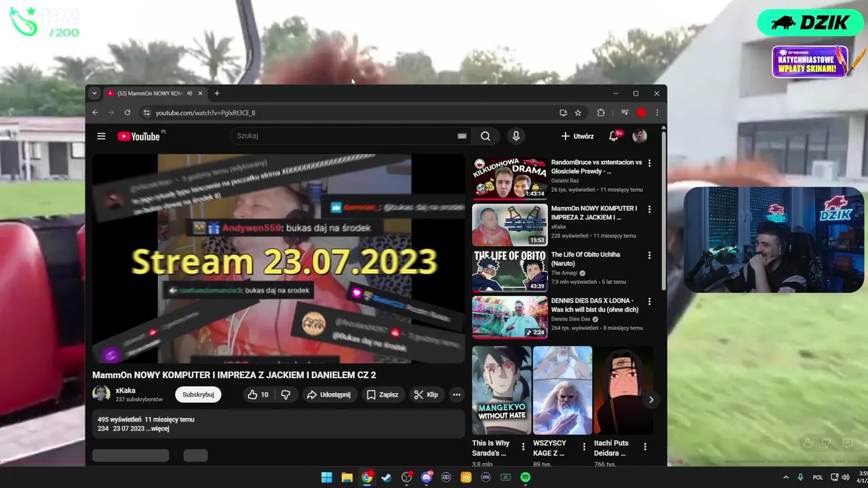Open options for RandomBruce vs xntentacion video

coord(649,163)
